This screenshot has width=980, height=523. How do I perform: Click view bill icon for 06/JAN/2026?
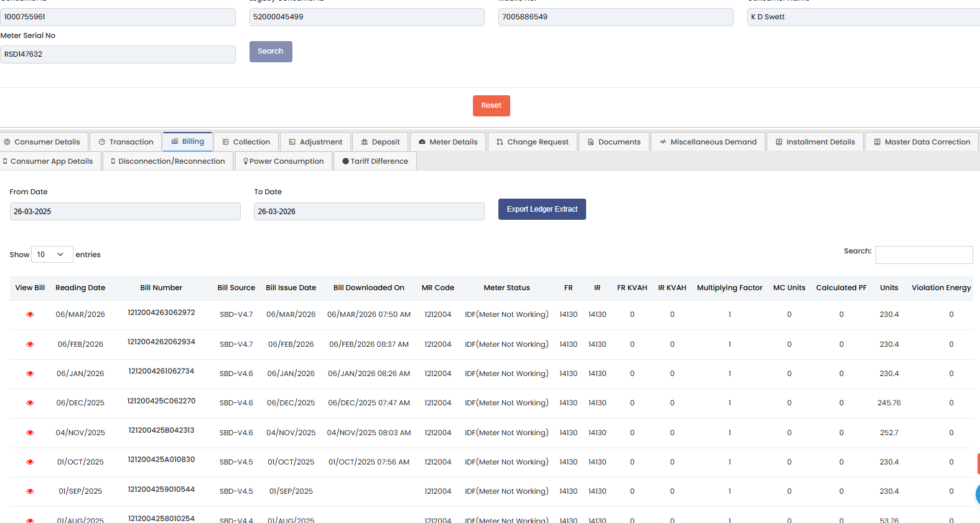pos(30,374)
